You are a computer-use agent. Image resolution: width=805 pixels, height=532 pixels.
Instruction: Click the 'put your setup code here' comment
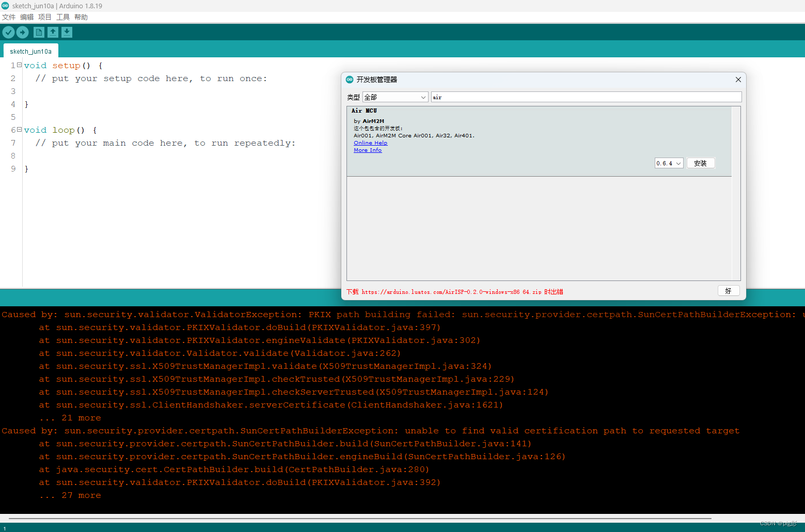[x=151, y=79]
